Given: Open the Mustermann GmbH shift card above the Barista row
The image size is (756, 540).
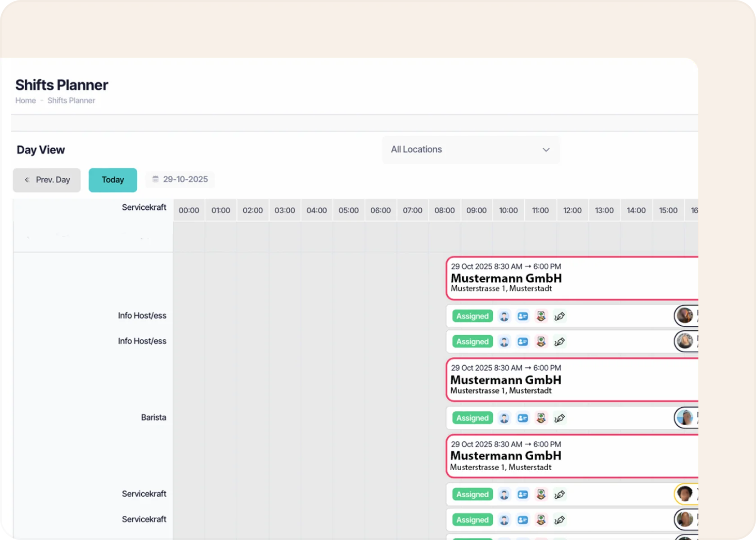Looking at the screenshot, I should click(x=572, y=379).
